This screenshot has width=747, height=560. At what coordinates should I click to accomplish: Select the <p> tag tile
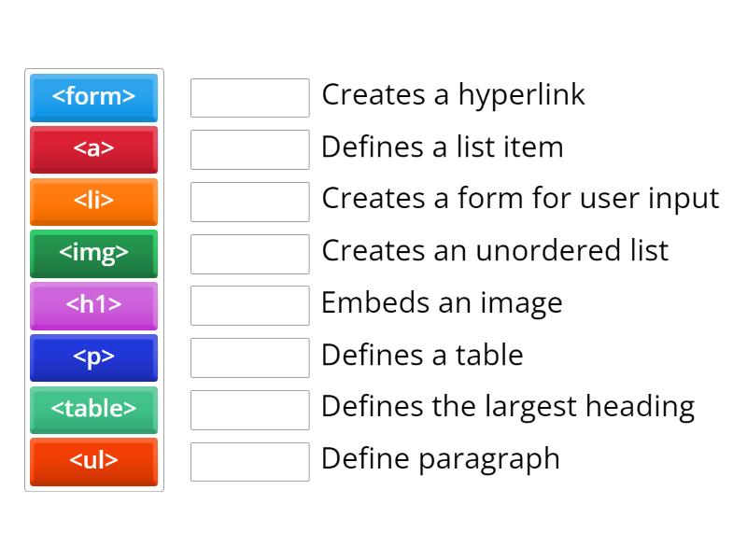coord(93,357)
